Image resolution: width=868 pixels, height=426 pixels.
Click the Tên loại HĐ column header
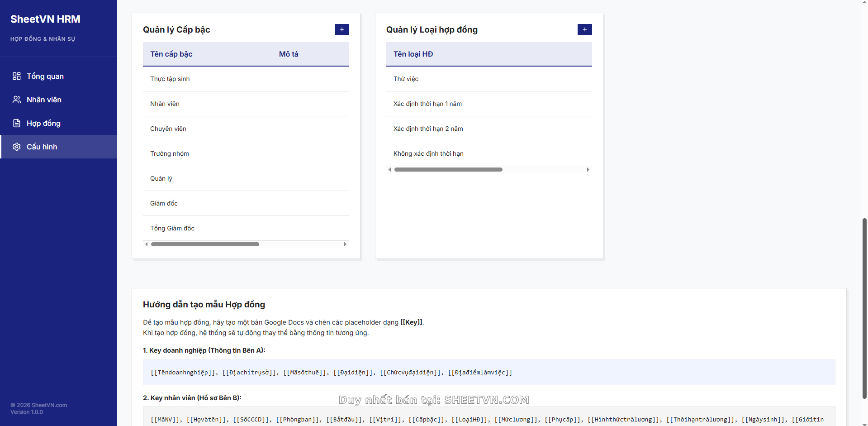coord(413,54)
